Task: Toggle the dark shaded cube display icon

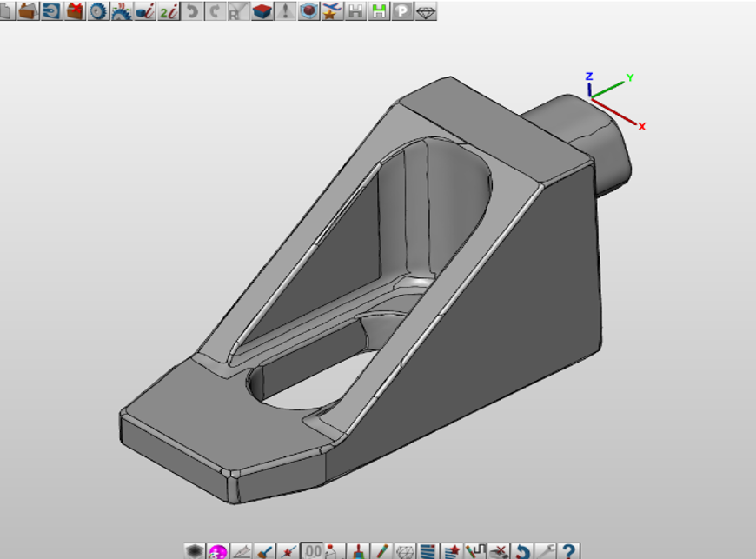Action: pyautogui.click(x=195, y=550)
